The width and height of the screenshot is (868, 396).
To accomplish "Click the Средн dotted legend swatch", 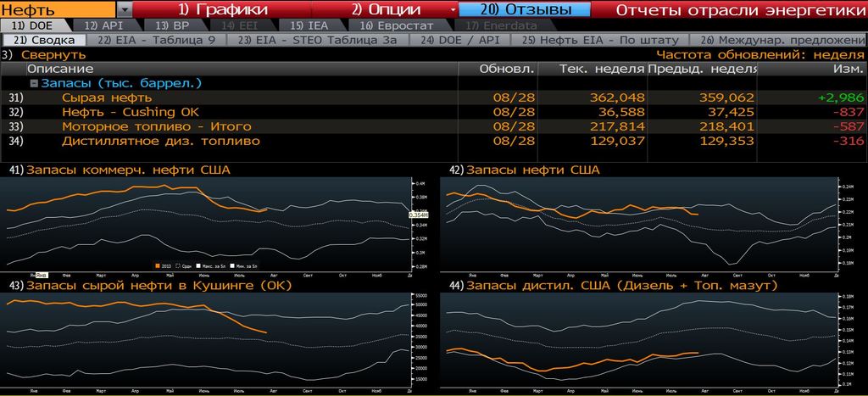I will [x=178, y=266].
